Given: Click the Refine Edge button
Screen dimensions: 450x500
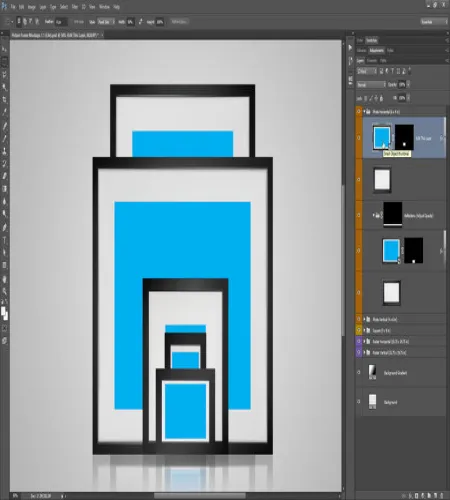Looking at the screenshot, I should click(179, 22).
